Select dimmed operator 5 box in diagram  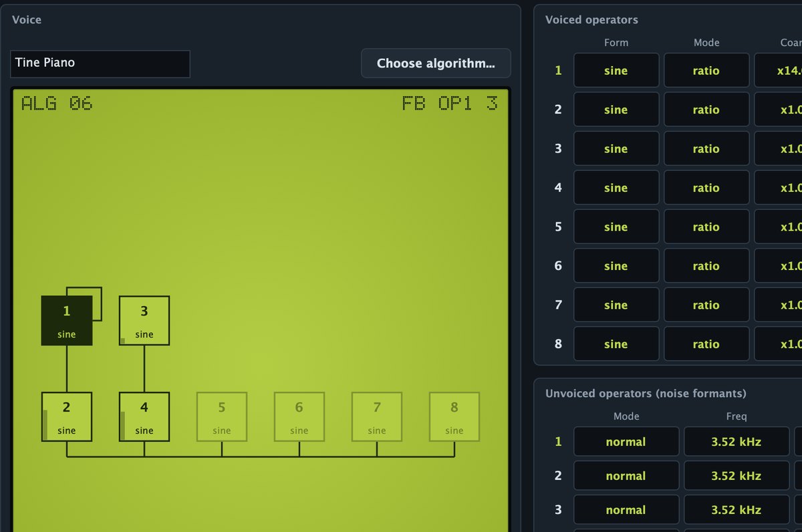tap(222, 416)
